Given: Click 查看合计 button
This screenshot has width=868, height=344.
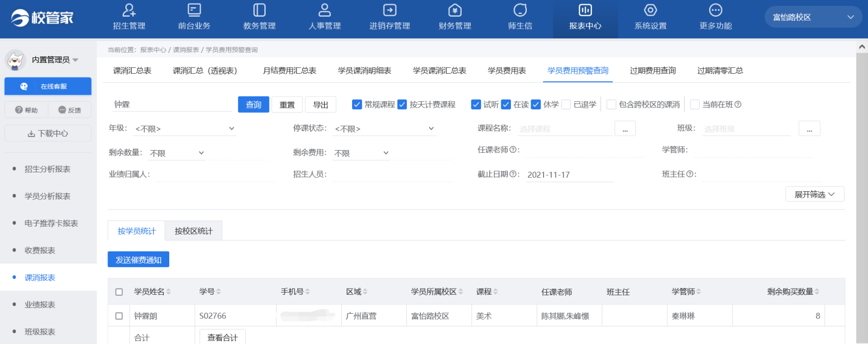Looking at the screenshot, I should click(222, 337).
